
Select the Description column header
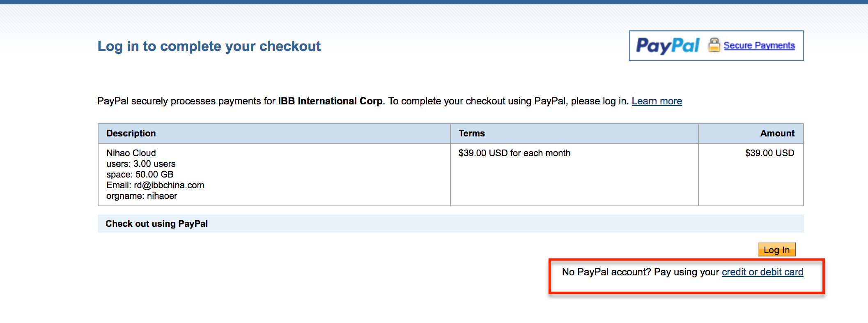point(131,133)
